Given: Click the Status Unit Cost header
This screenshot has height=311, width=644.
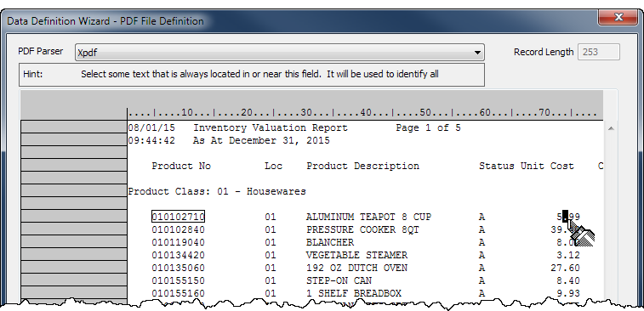Looking at the screenshot, I should pyautogui.click(x=526, y=167).
